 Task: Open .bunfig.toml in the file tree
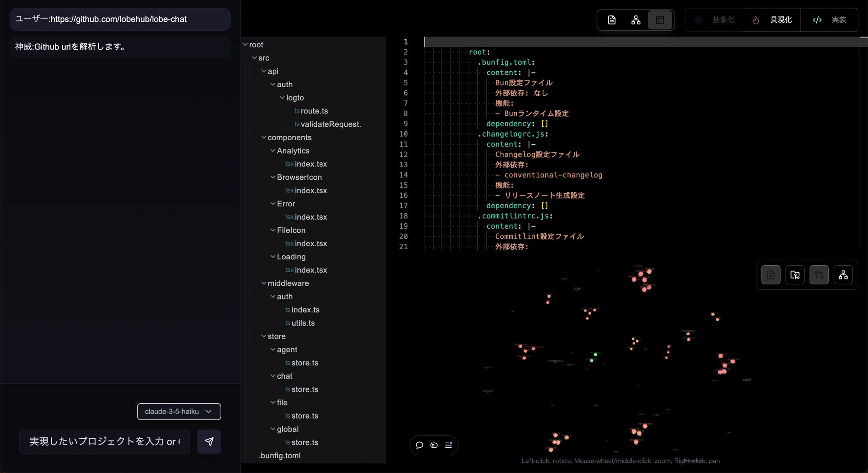(280, 456)
